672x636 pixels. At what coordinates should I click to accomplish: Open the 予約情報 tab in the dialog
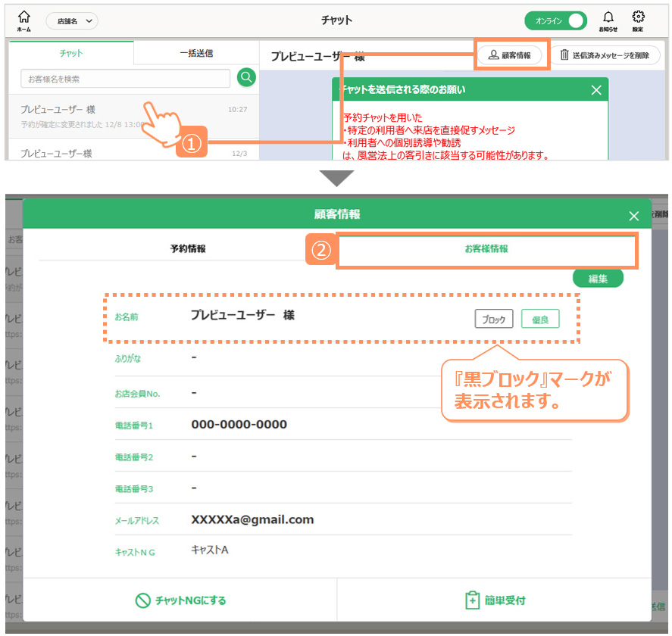coord(188,248)
